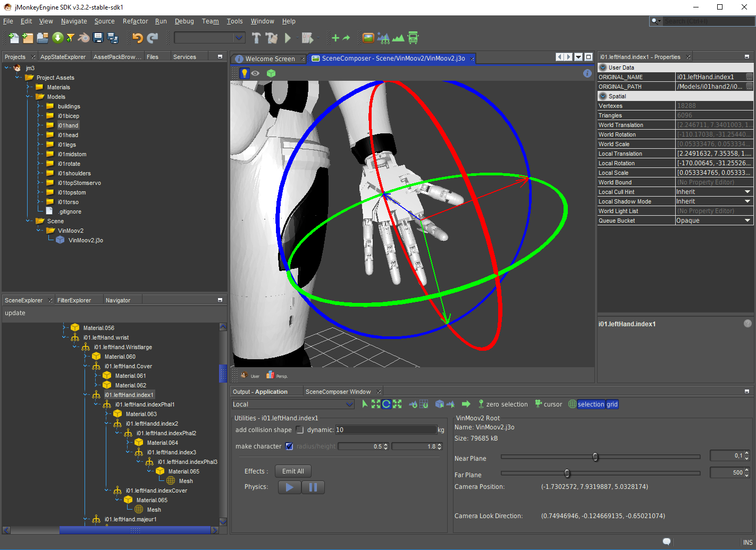Click the Build Project hammer icon
The width and height of the screenshot is (756, 550).
256,38
